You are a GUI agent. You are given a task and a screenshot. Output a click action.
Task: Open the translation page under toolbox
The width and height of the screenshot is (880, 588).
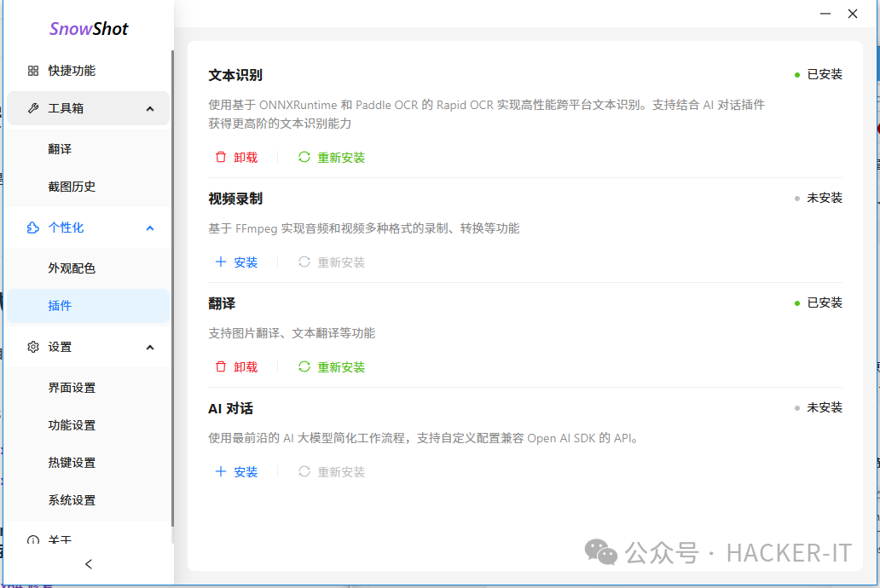pos(61,149)
